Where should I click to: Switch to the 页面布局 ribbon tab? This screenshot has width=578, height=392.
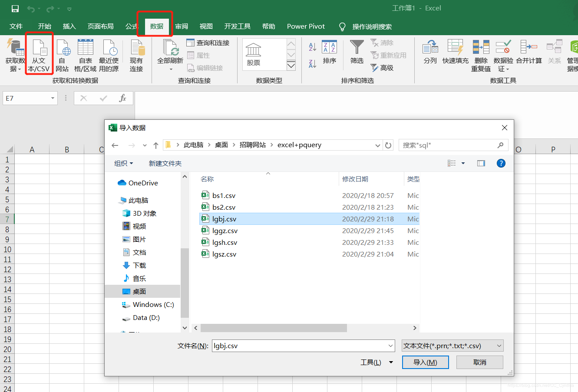coord(101,26)
